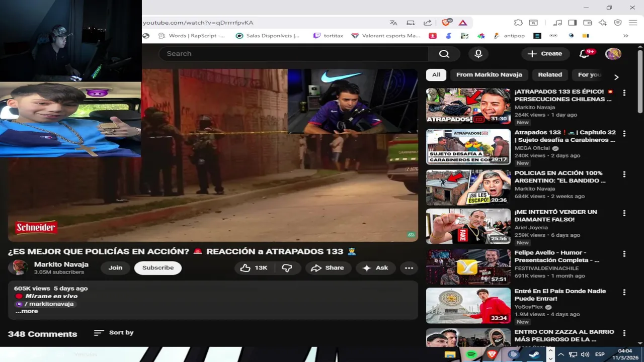Open options for ATRAPADOS 133 ES ÉPICO video
This screenshot has height=362, width=644.
pos(624,93)
